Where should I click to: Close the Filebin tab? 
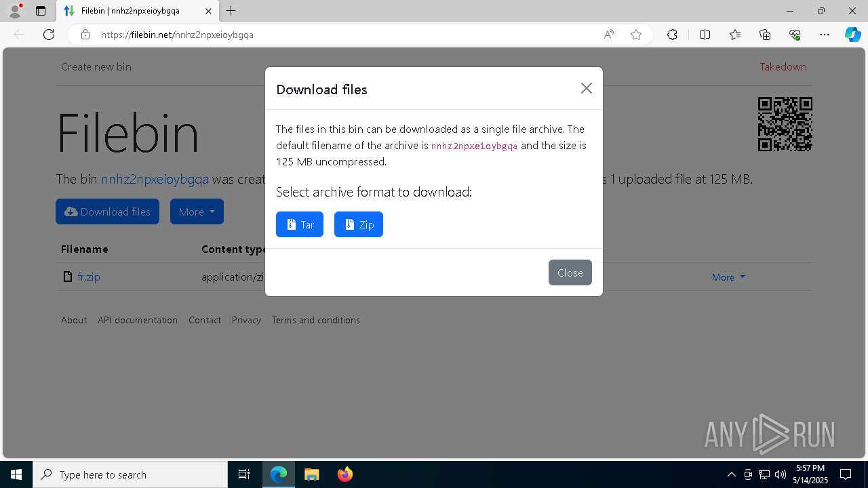tap(208, 11)
